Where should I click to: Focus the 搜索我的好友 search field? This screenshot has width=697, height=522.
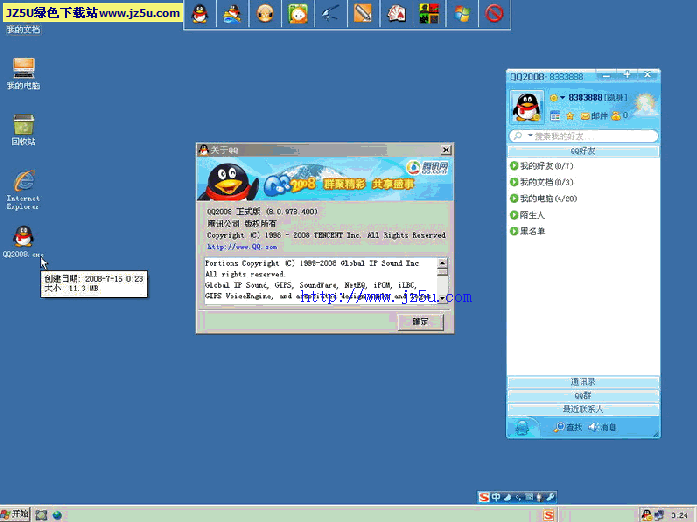point(583,136)
